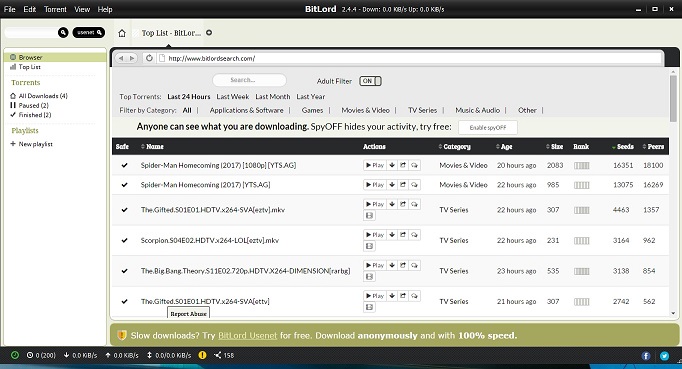Show top torrents from Last Week

point(233,97)
